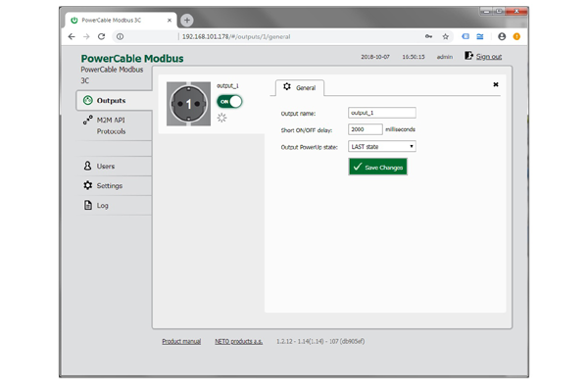This screenshot has height=392, width=588.
Task: Open the Log section
Action: (115, 206)
